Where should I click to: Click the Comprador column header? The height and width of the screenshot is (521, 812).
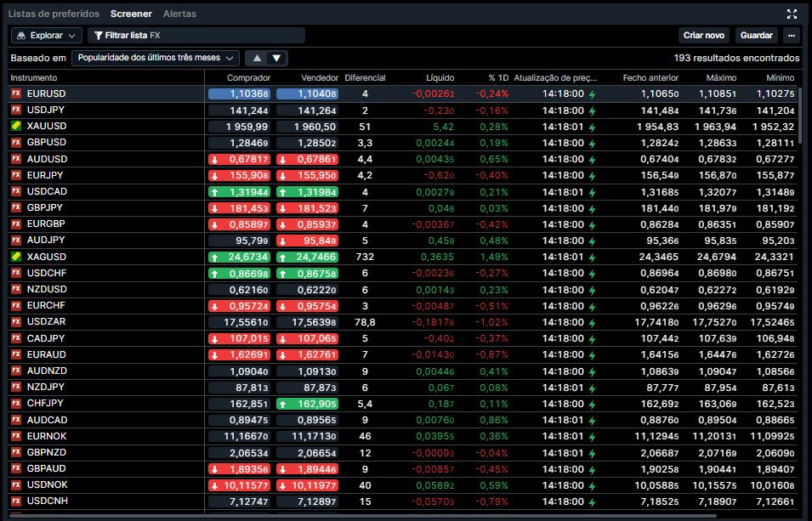click(248, 77)
